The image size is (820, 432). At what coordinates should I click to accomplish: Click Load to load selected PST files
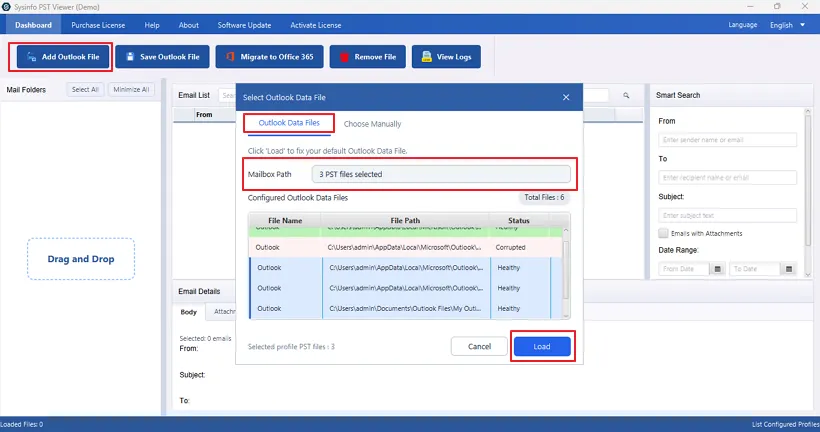542,346
